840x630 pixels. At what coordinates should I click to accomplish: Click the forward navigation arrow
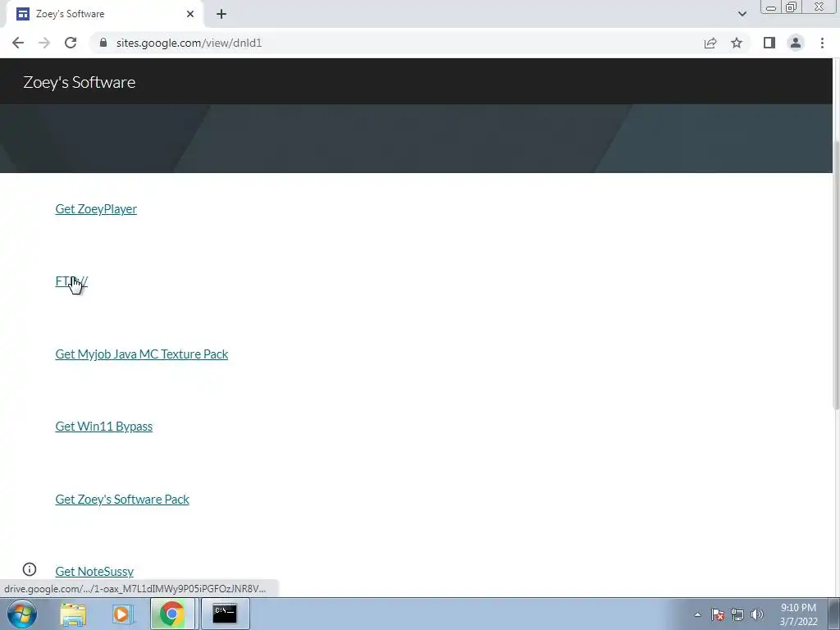[x=44, y=43]
